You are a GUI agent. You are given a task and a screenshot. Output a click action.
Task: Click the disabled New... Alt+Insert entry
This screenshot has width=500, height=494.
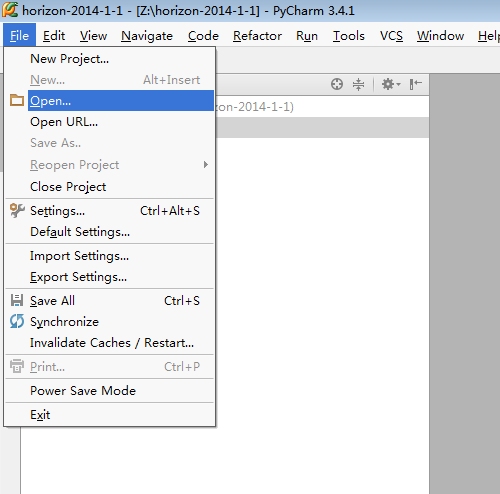[x=109, y=80]
